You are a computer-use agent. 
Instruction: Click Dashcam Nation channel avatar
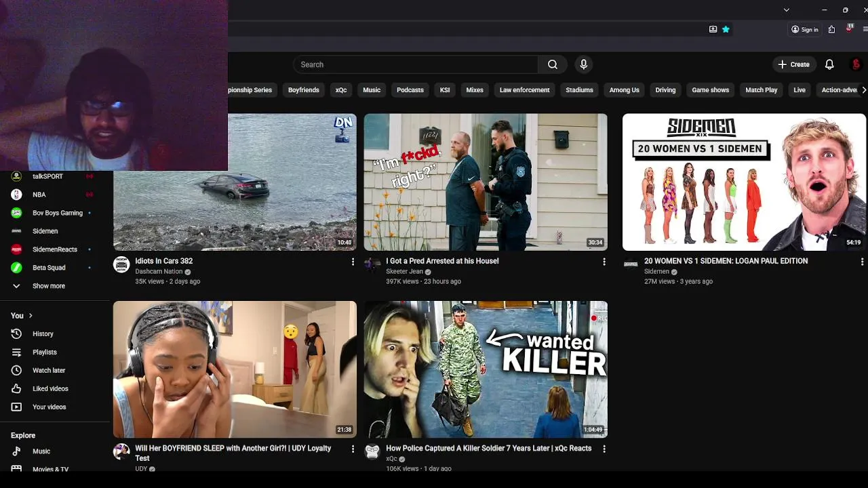(x=121, y=264)
